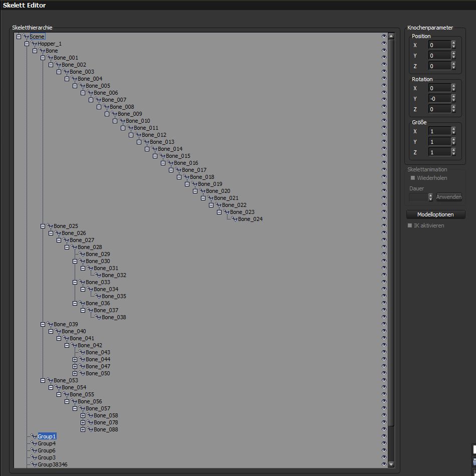Image resolution: width=476 pixels, height=476 pixels.
Task: Click the Dauer duration field
Action: tap(418, 197)
